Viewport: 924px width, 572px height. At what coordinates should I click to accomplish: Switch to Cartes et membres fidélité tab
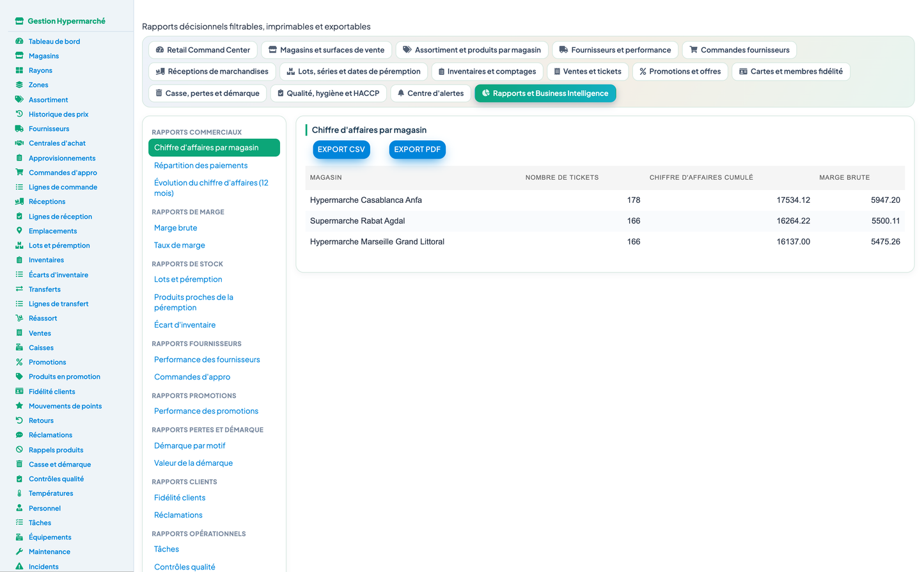(791, 72)
